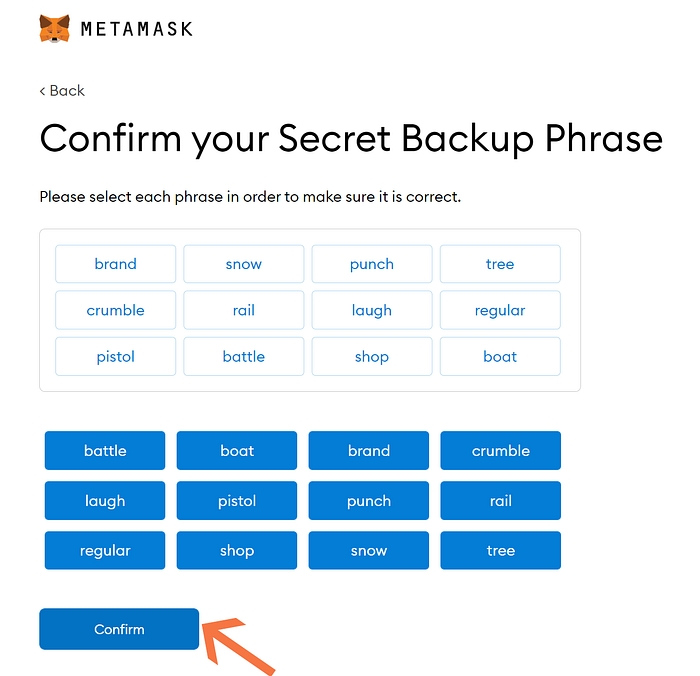Viewport: 700px width, 676px height.
Task: Choose the blue 'snow' word button
Action: pyautogui.click(x=369, y=550)
